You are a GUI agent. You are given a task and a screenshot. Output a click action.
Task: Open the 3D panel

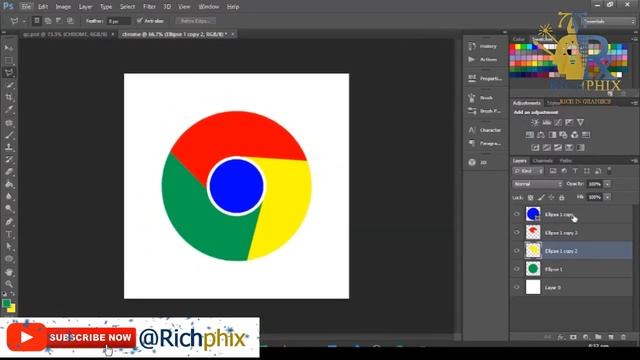tap(478, 162)
